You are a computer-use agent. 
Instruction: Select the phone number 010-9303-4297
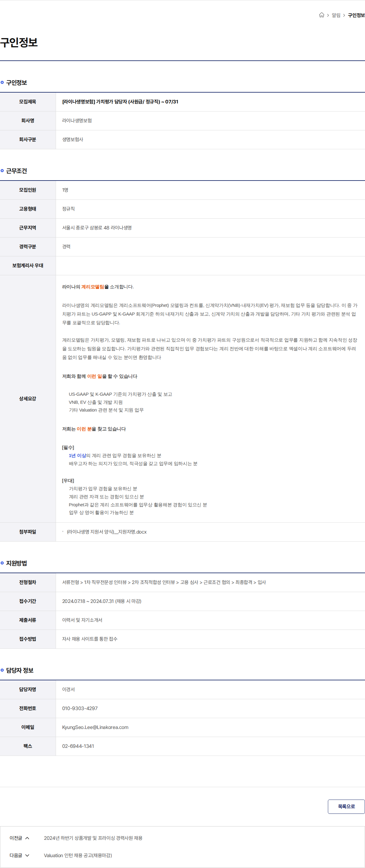[80, 708]
